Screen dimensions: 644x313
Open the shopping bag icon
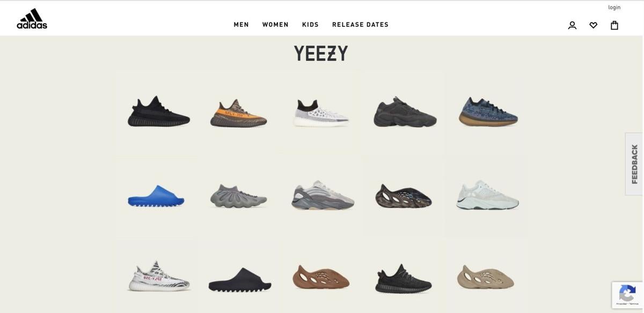614,25
